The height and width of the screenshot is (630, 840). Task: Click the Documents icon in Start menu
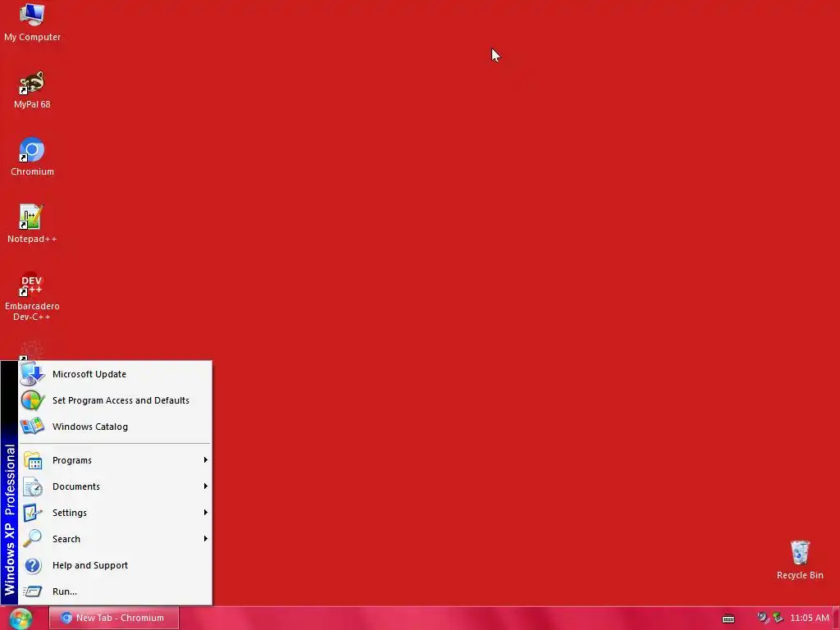(x=33, y=486)
